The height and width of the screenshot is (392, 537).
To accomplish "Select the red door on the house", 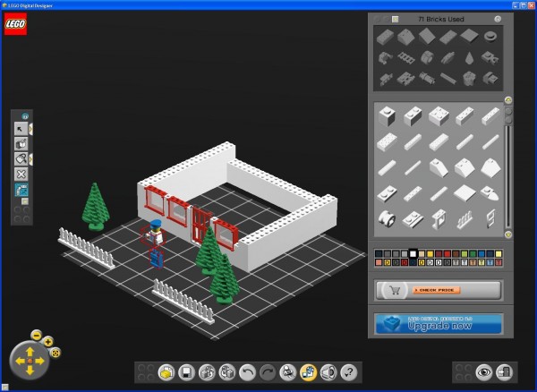I will (201, 225).
